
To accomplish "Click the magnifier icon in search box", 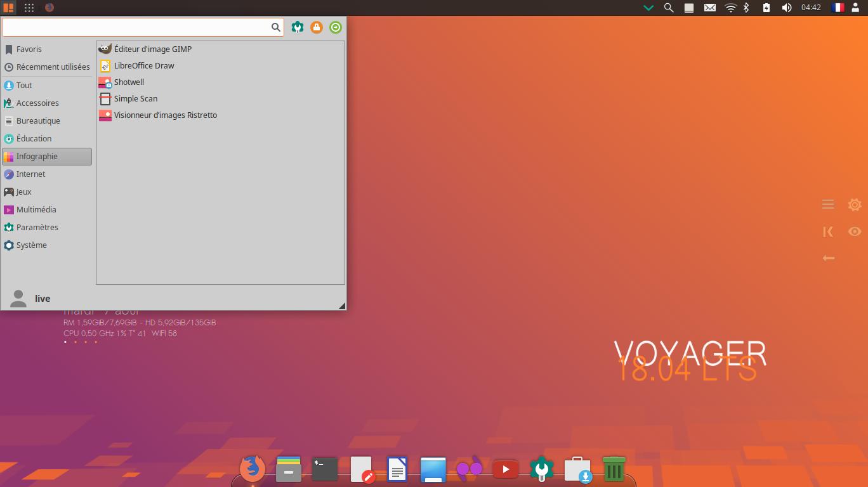I will point(276,27).
